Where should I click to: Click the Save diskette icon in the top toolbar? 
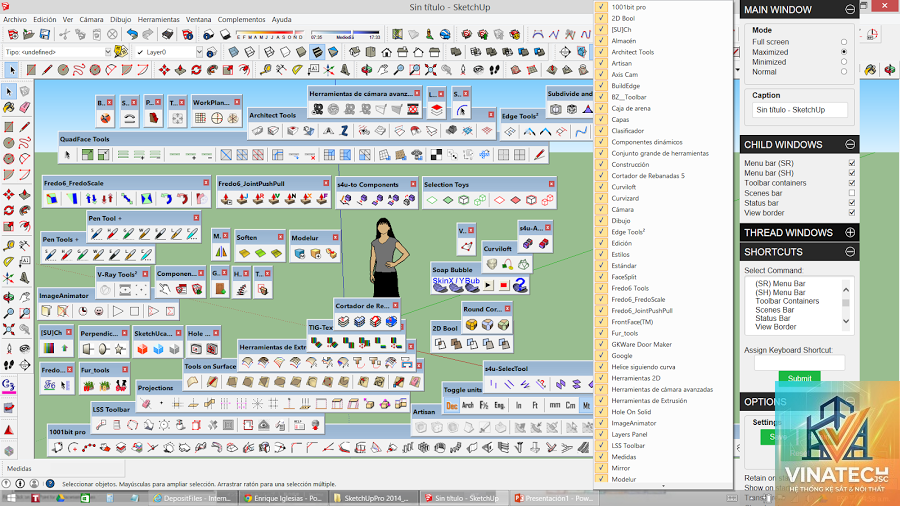45,34
